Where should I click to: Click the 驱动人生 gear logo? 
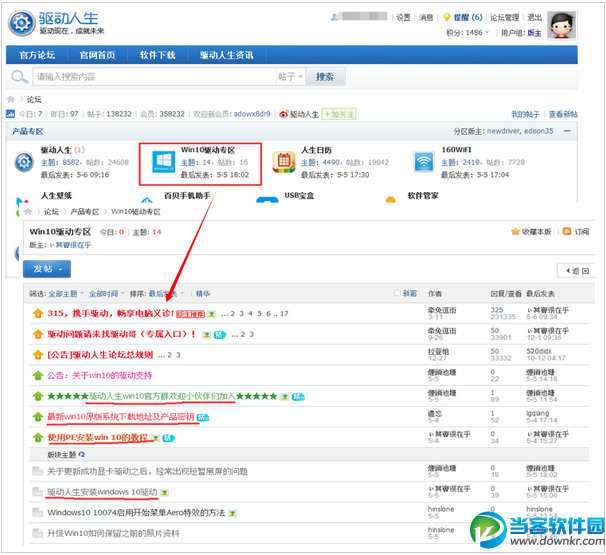coord(22,23)
